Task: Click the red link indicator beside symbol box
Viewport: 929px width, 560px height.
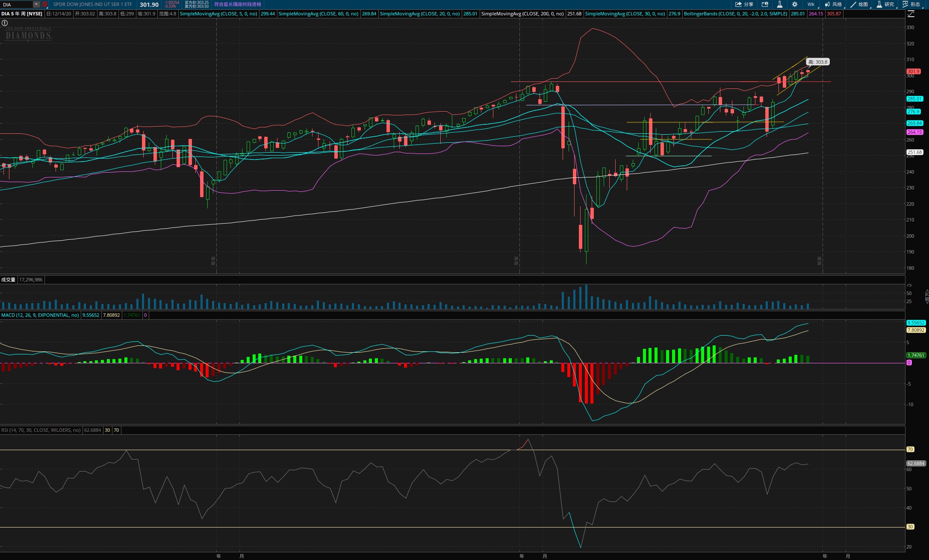Action: (45, 4)
